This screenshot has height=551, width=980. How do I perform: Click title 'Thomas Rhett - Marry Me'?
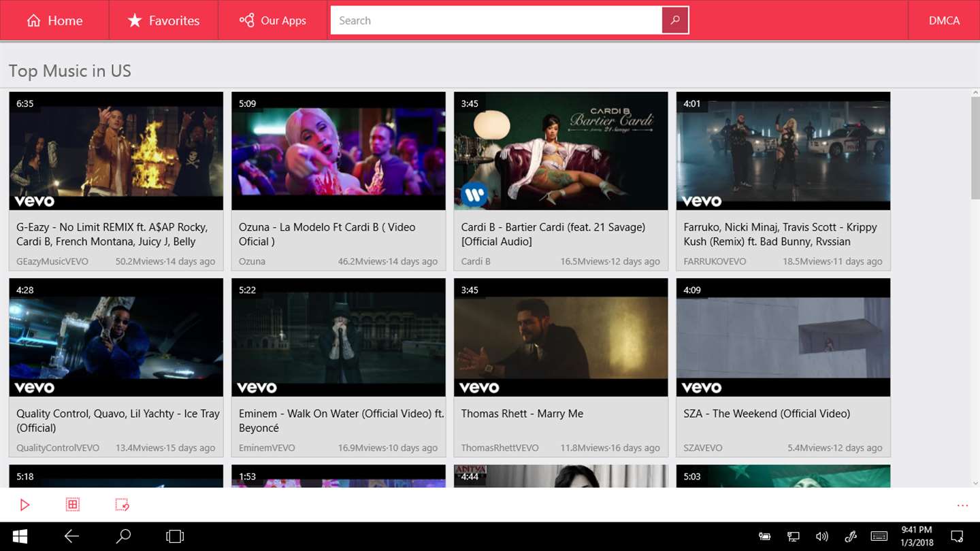(x=522, y=414)
